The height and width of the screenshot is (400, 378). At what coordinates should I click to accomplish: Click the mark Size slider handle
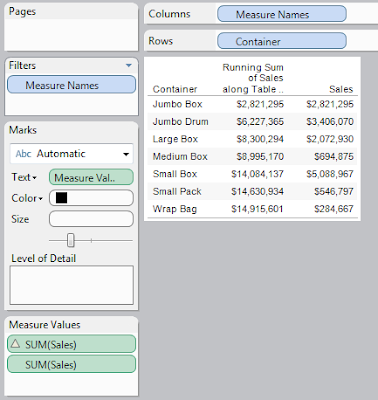[71, 240]
